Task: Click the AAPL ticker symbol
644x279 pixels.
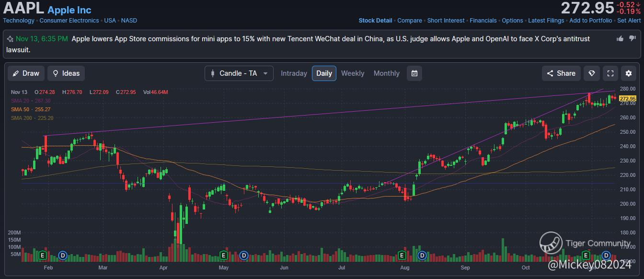Action: (x=23, y=9)
